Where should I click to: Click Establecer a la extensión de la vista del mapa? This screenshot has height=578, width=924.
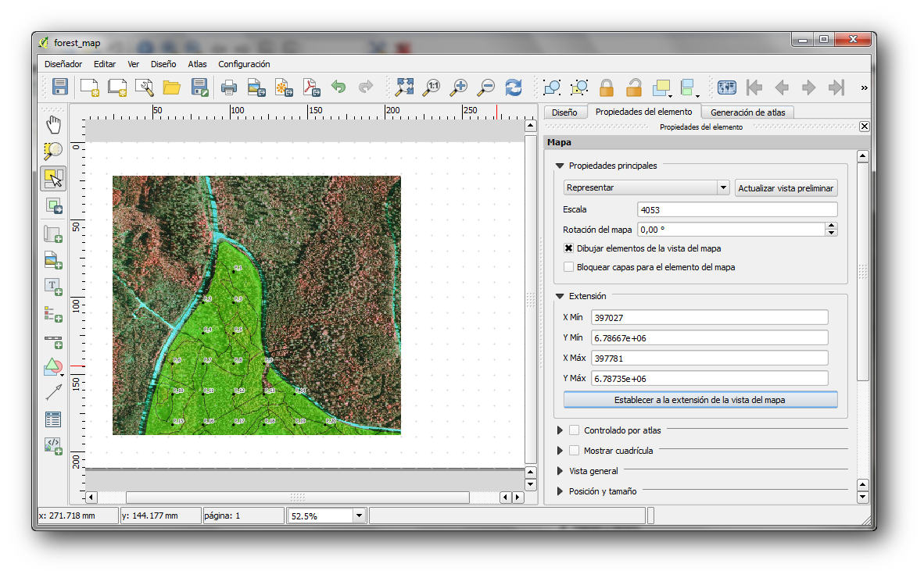pos(700,400)
